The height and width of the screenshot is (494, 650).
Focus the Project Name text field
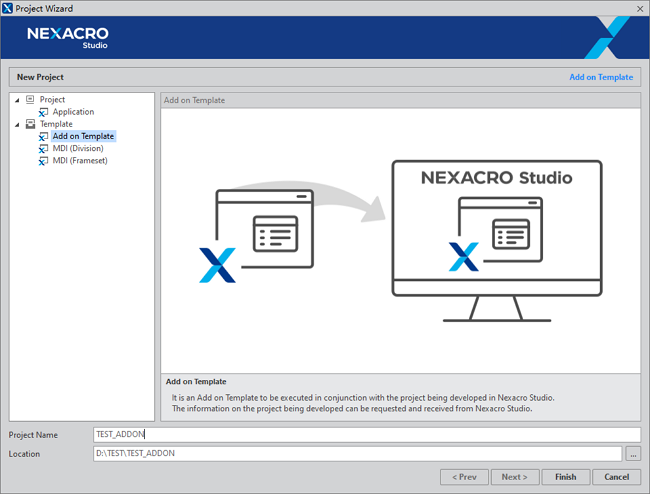point(365,435)
